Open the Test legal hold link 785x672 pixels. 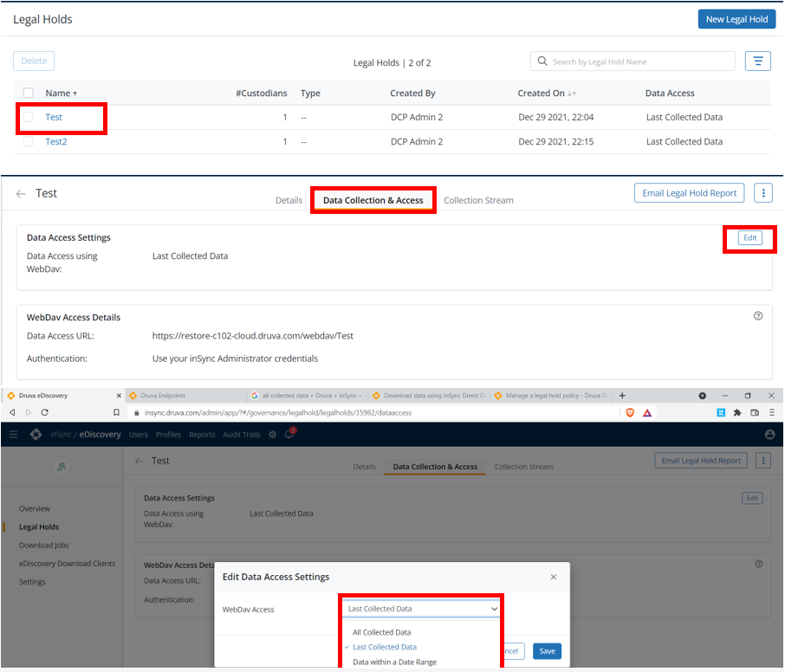[54, 117]
